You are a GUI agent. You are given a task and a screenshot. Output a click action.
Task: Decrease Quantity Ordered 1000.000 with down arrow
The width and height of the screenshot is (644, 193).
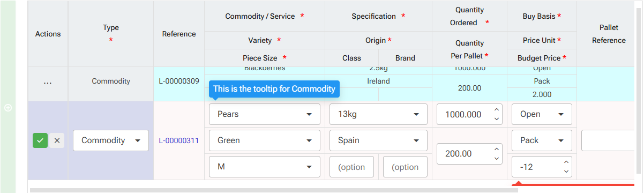(x=496, y=118)
